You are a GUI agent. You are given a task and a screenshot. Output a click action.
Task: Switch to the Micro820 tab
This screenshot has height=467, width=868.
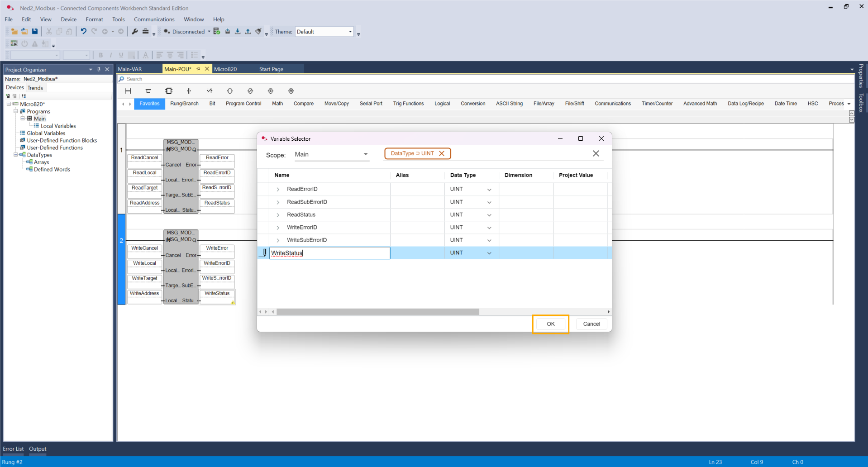tap(225, 69)
